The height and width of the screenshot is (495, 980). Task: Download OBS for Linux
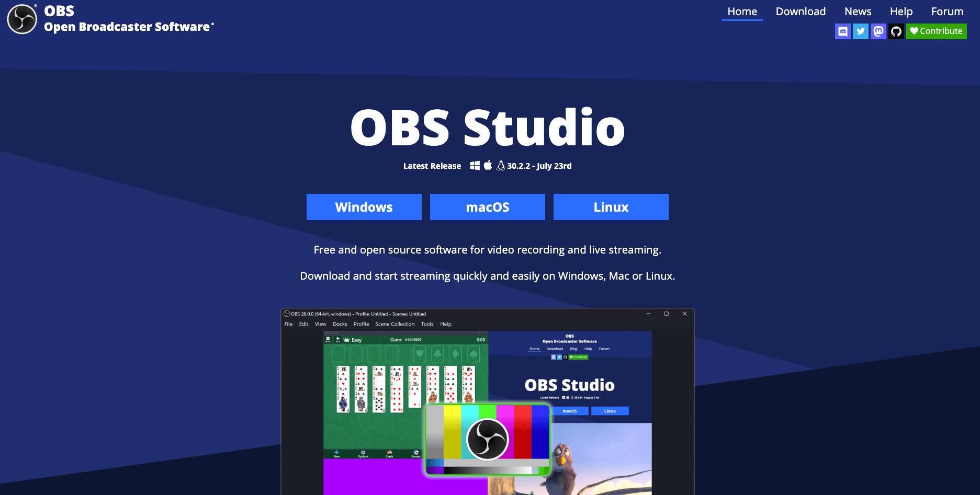pos(611,207)
